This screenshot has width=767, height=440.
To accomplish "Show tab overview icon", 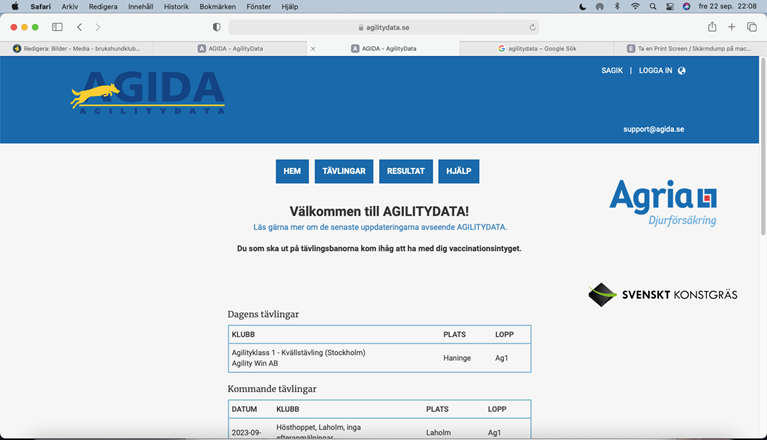I will tap(751, 27).
